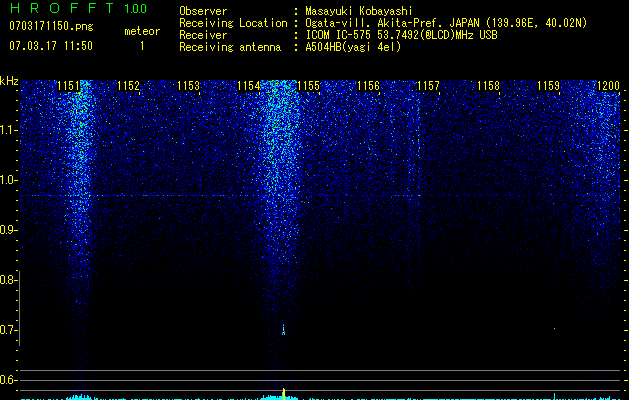Image resolution: width=629 pixels, height=400 pixels.
Task: Click the 1.0 kHz axis label
Action: [8, 180]
